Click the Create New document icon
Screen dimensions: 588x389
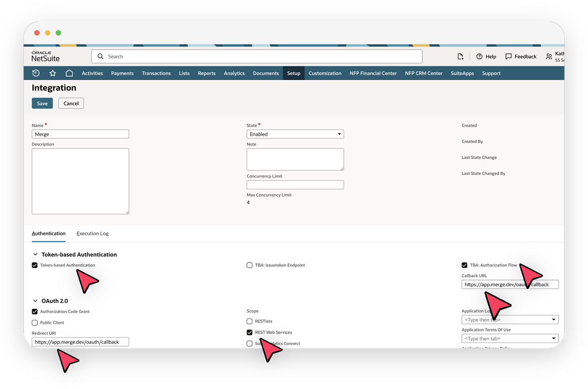click(460, 57)
